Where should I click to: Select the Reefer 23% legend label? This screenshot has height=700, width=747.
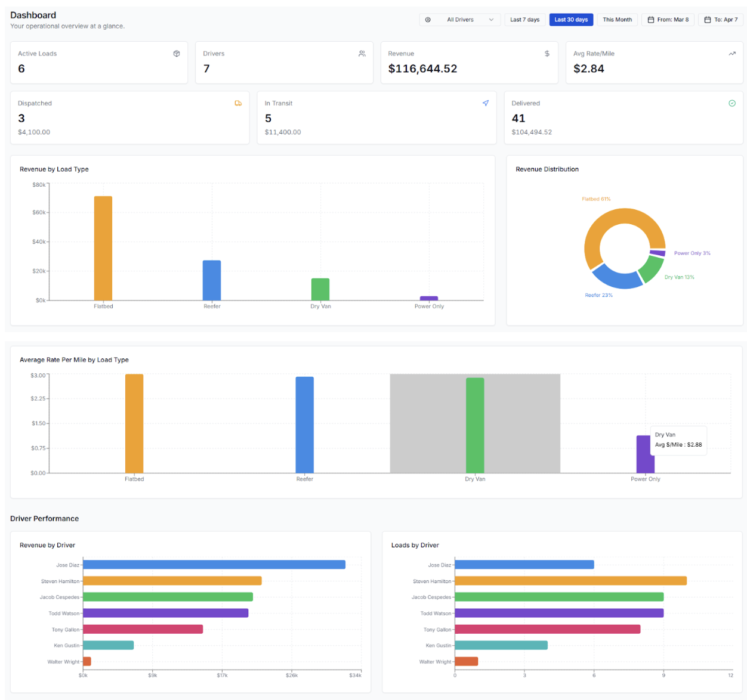tap(599, 295)
